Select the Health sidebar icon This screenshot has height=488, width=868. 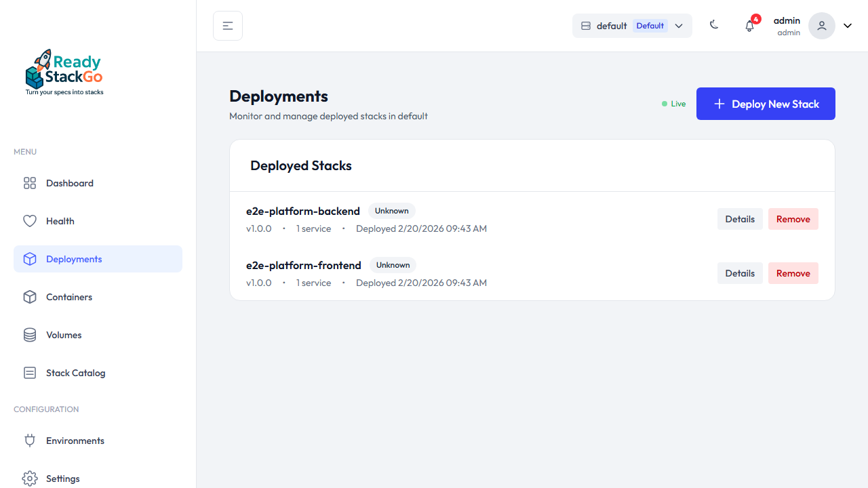click(30, 221)
